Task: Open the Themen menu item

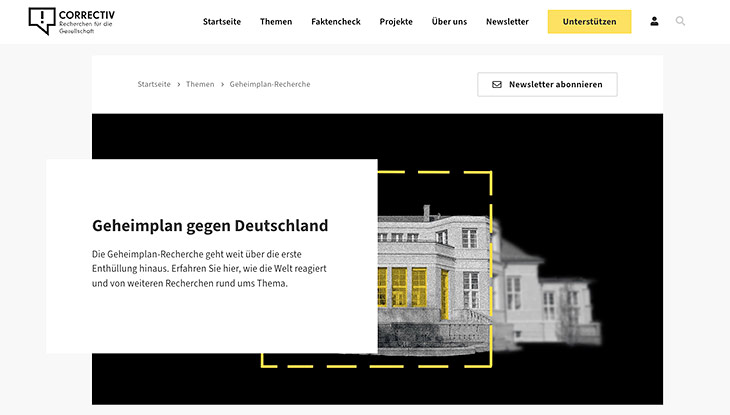Action: click(x=276, y=21)
